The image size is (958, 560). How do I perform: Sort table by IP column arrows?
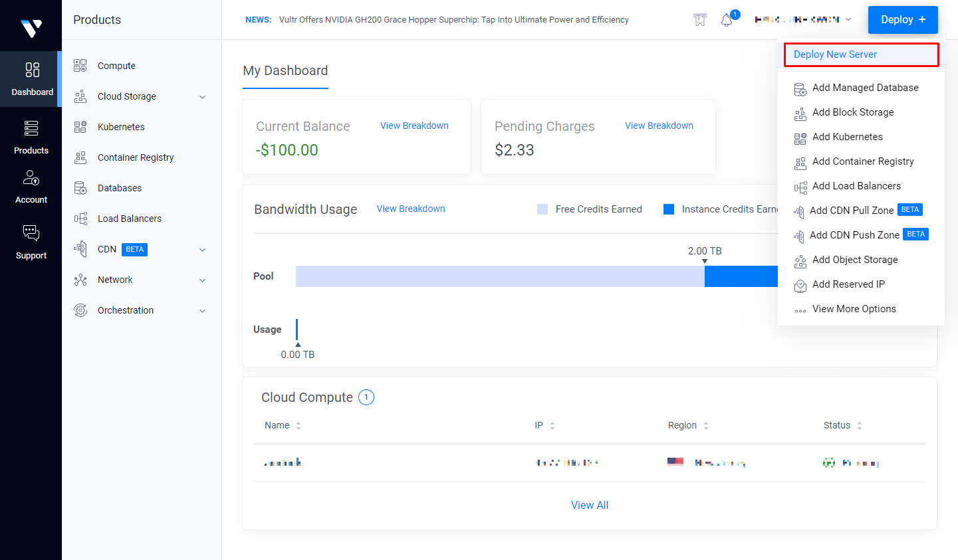552,426
